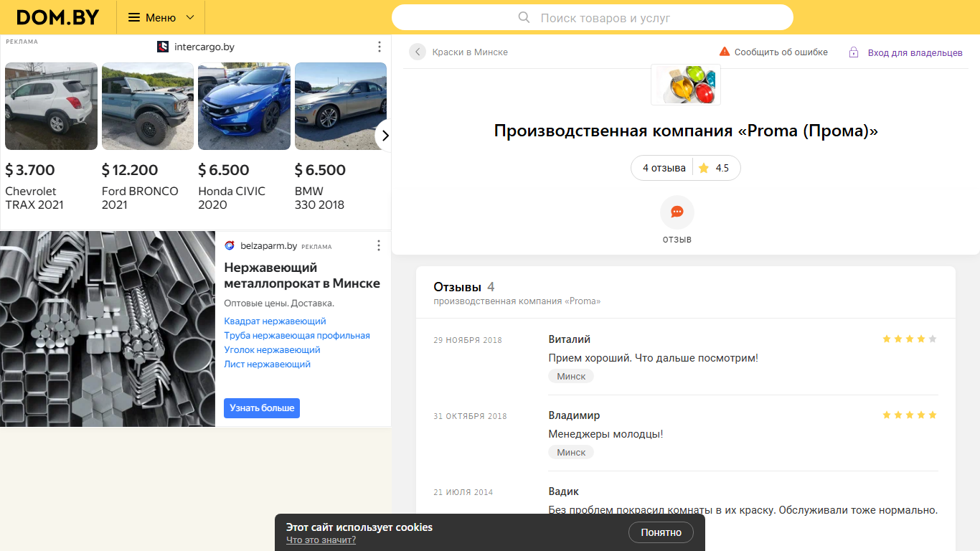This screenshot has width=980, height=551.
Task: Click the Узнать больше button
Action: (x=262, y=408)
